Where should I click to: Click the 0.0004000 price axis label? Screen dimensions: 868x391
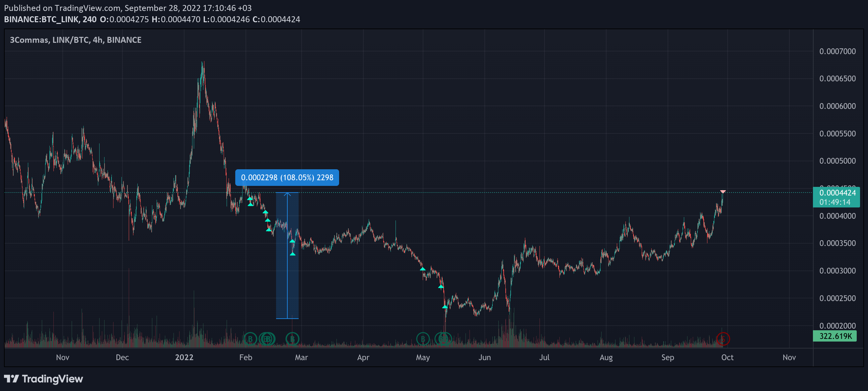pyautogui.click(x=837, y=216)
